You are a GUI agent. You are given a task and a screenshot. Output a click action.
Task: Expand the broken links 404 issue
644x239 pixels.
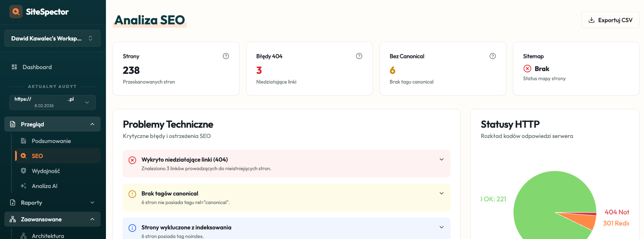(x=441, y=159)
